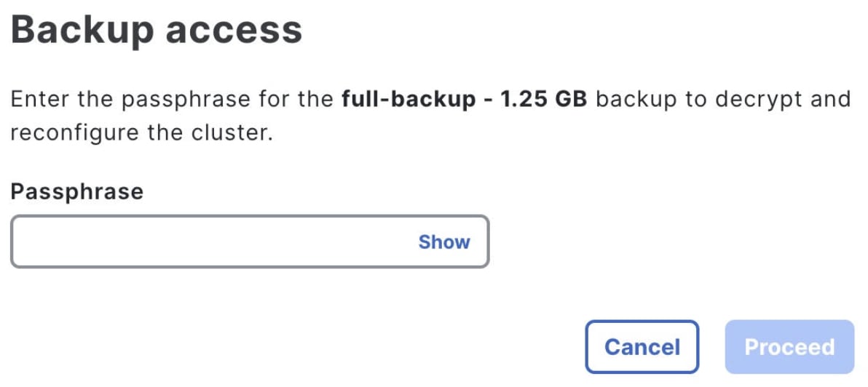The image size is (868, 387).
Task: Click the word 'decrypt' in description
Action: click(760, 99)
